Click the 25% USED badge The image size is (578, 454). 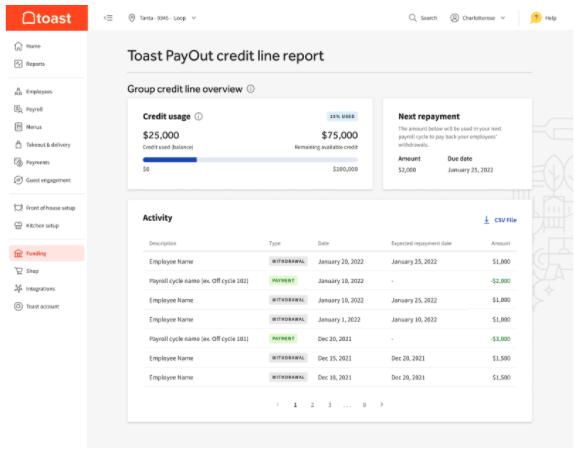click(x=342, y=116)
